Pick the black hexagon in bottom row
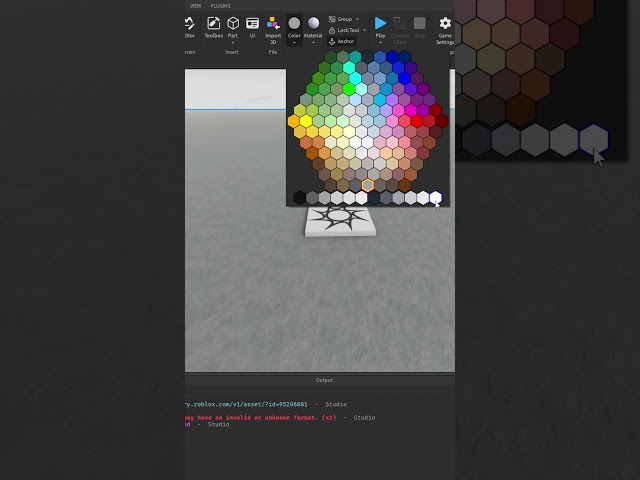The height and width of the screenshot is (480, 640). (299, 198)
